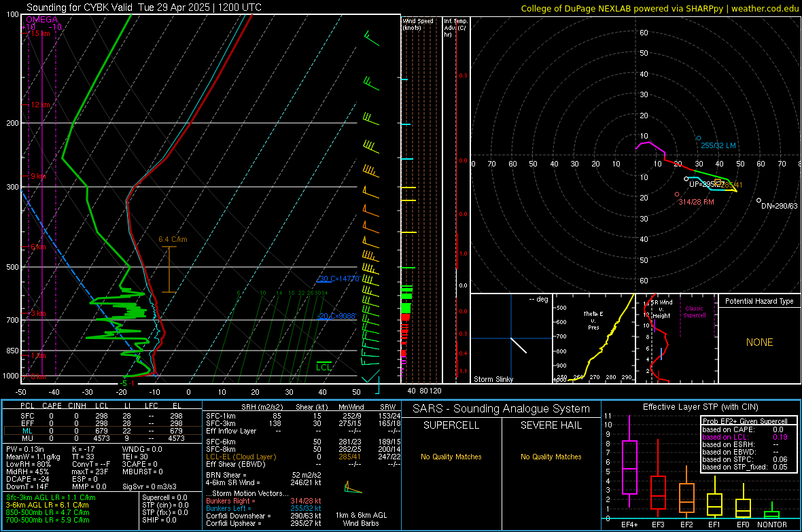Click the 'Effective Layer STP (with CIN)' title
802x532 pixels.
click(700, 407)
